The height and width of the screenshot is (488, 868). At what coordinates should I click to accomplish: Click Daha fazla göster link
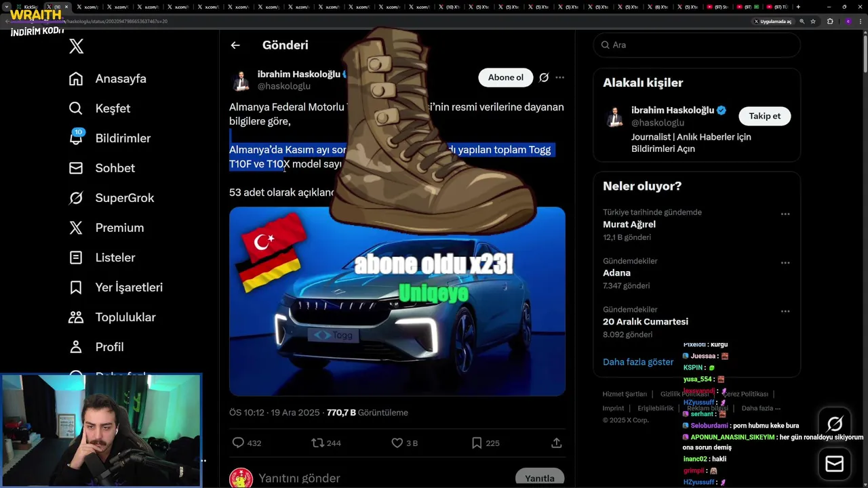637,362
